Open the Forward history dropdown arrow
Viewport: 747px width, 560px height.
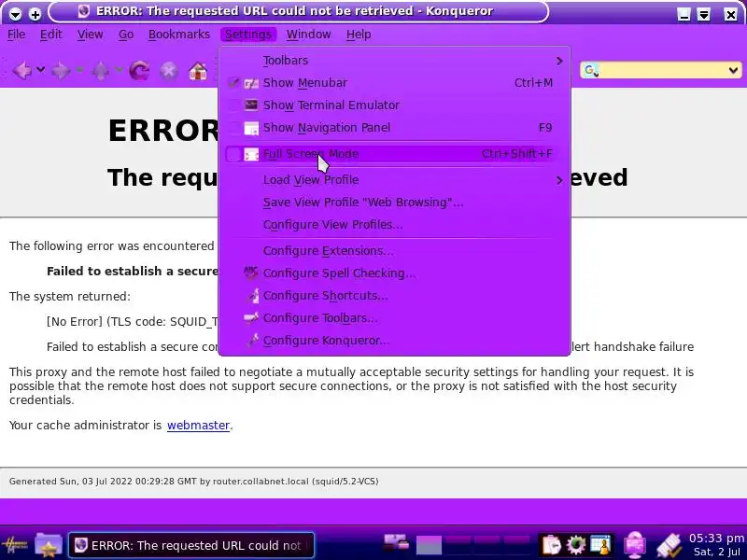[x=80, y=70]
